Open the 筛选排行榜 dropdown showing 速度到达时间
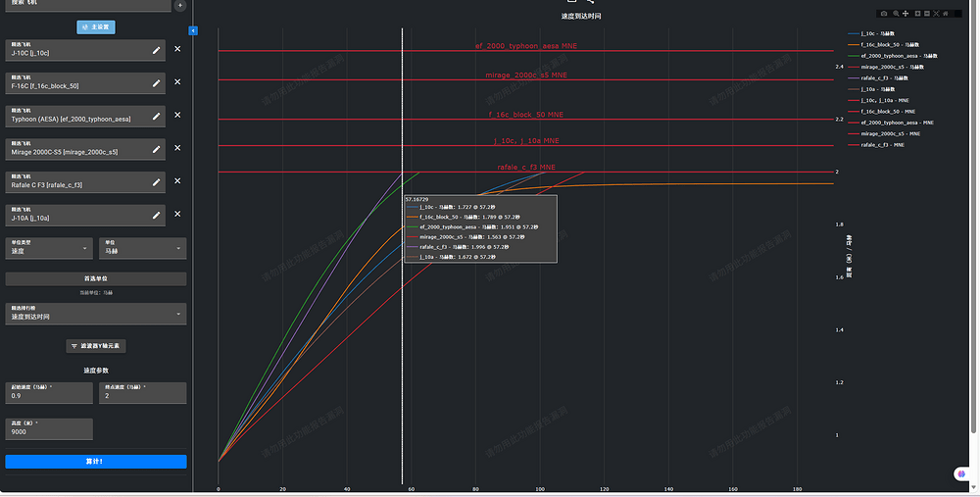 coord(96,314)
